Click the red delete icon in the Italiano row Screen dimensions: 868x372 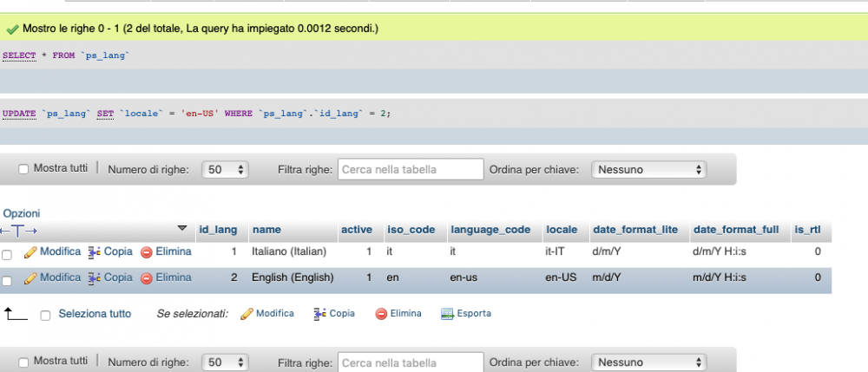(x=146, y=252)
